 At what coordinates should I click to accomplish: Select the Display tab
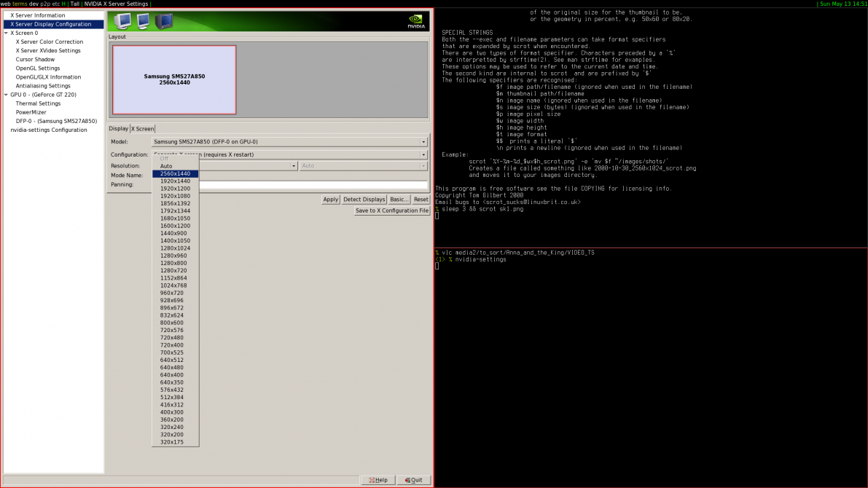tap(118, 128)
